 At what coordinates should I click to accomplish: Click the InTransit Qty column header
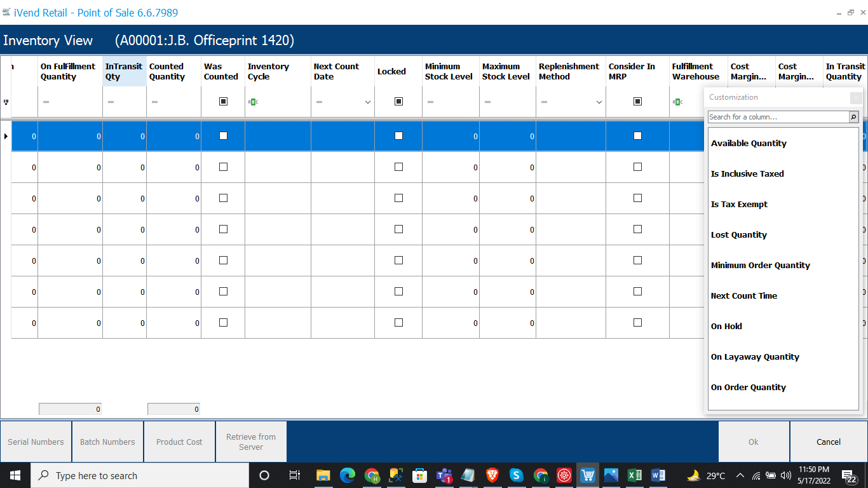125,72
